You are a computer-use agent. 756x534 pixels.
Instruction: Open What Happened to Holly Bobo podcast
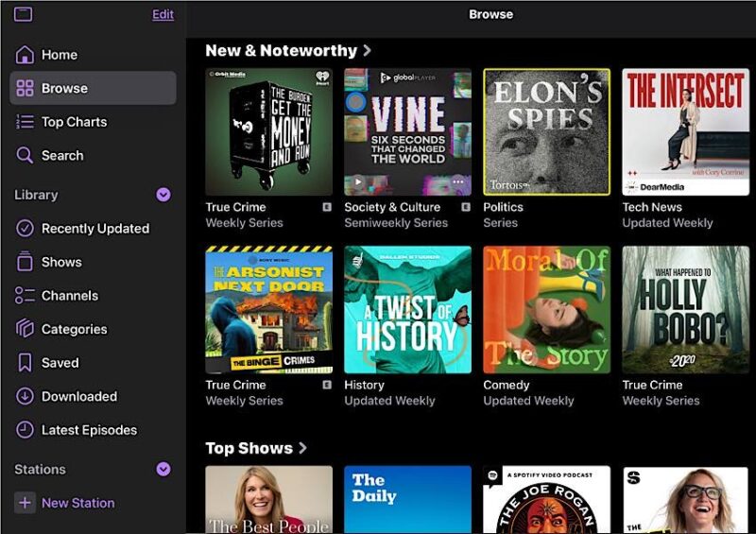[686, 310]
